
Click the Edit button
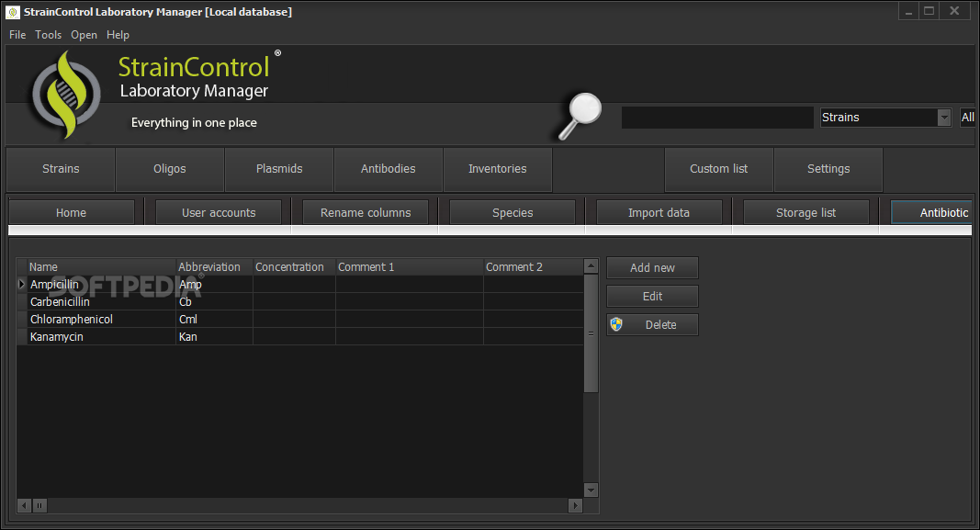coord(652,297)
